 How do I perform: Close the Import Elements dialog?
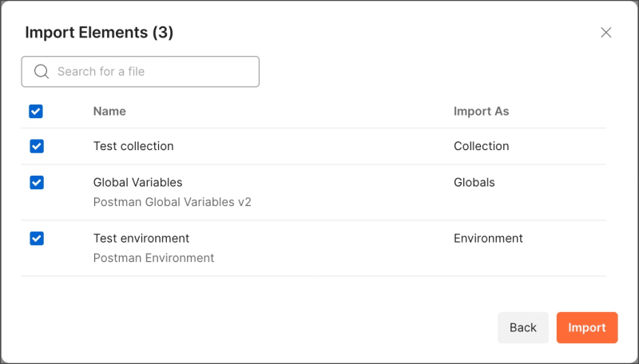tap(606, 33)
